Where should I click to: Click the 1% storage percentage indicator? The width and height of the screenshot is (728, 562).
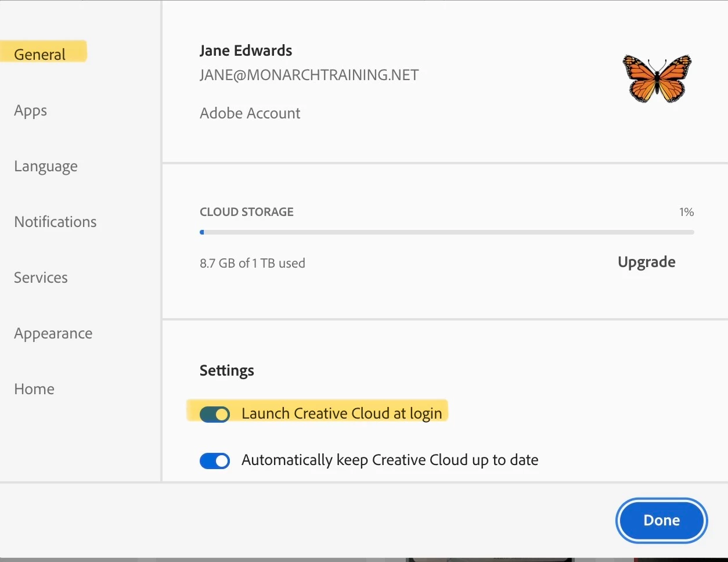[687, 212]
